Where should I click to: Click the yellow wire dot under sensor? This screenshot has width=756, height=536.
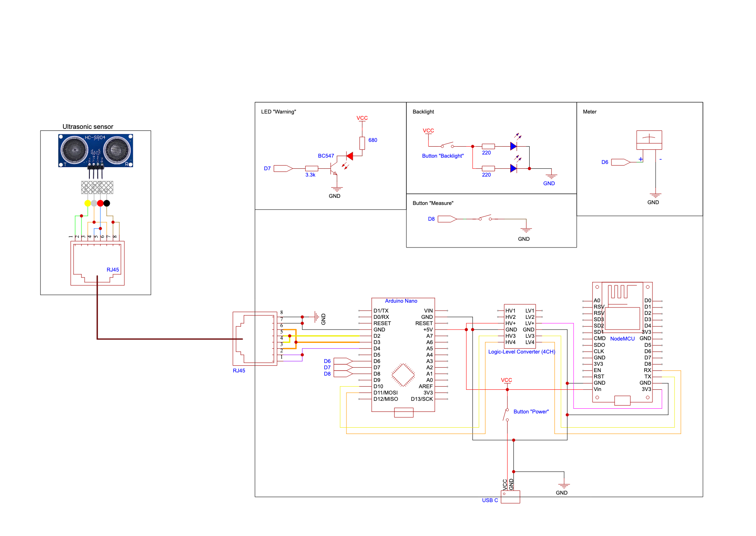87,203
